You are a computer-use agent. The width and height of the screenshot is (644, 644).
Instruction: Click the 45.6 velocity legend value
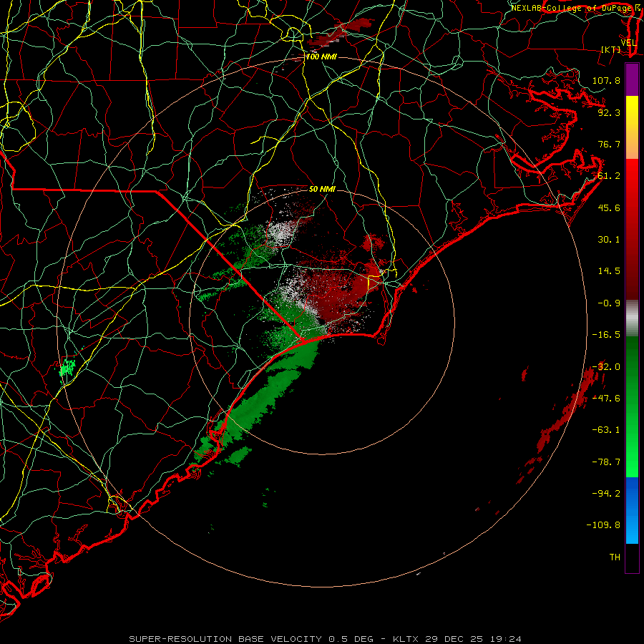pos(609,208)
